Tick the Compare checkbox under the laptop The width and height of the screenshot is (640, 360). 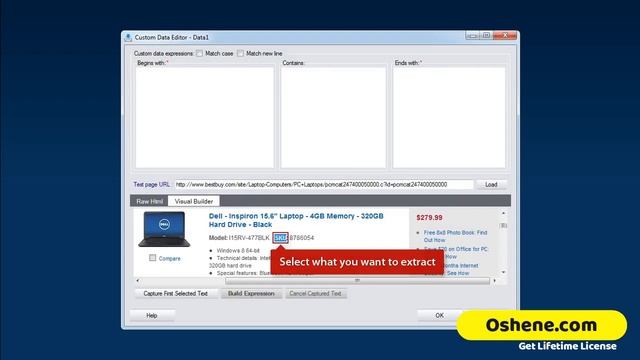[152, 258]
